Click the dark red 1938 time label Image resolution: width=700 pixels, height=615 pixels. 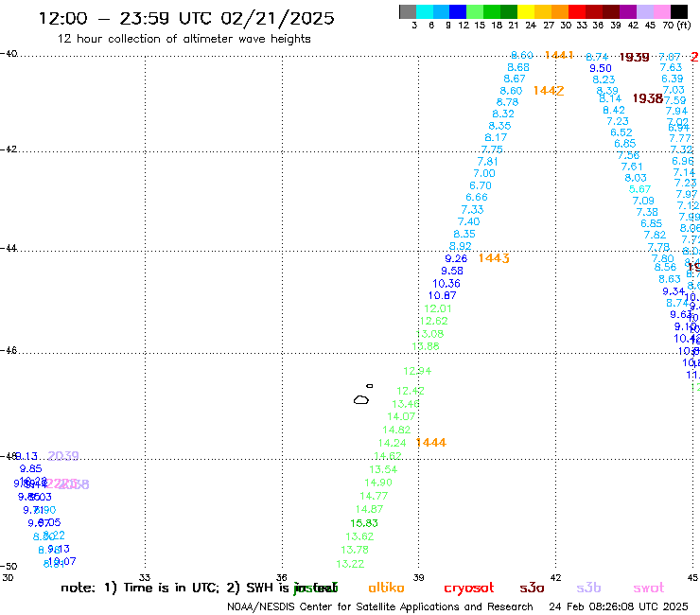[x=648, y=98]
